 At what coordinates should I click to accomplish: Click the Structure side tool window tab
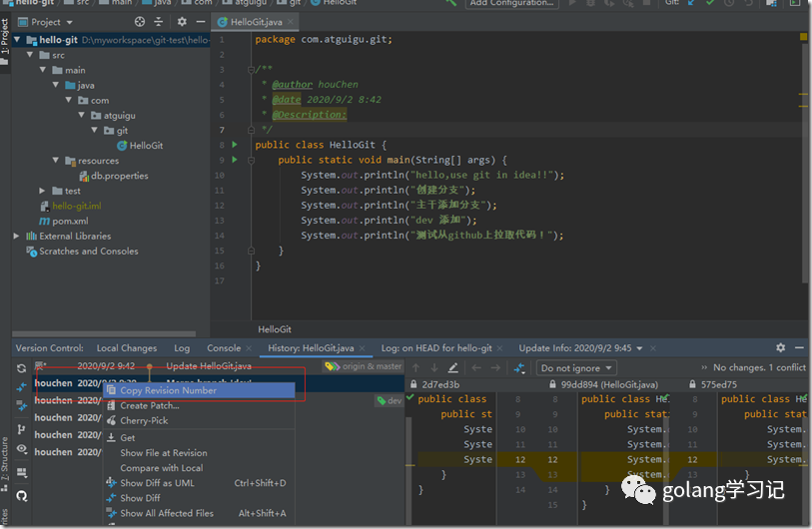[5, 464]
